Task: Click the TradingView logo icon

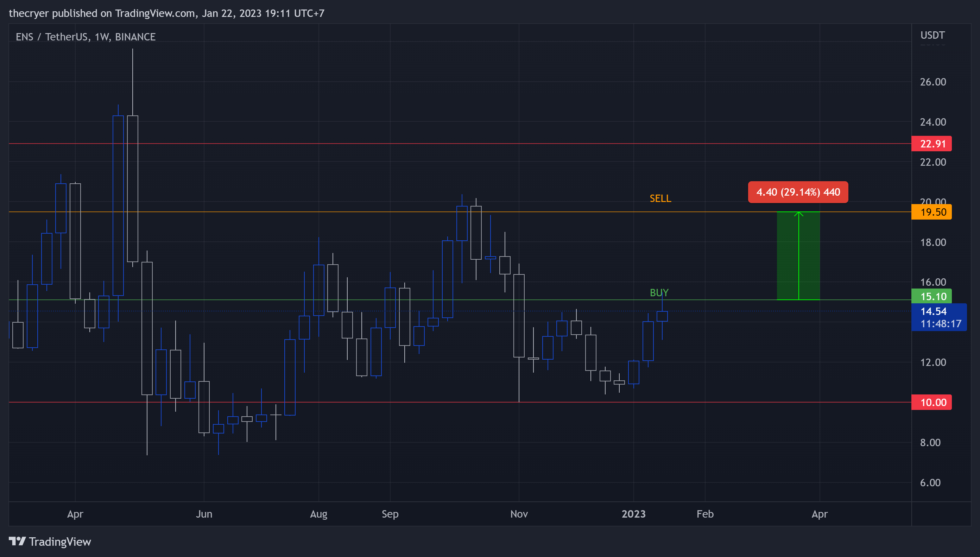Action: [x=17, y=541]
